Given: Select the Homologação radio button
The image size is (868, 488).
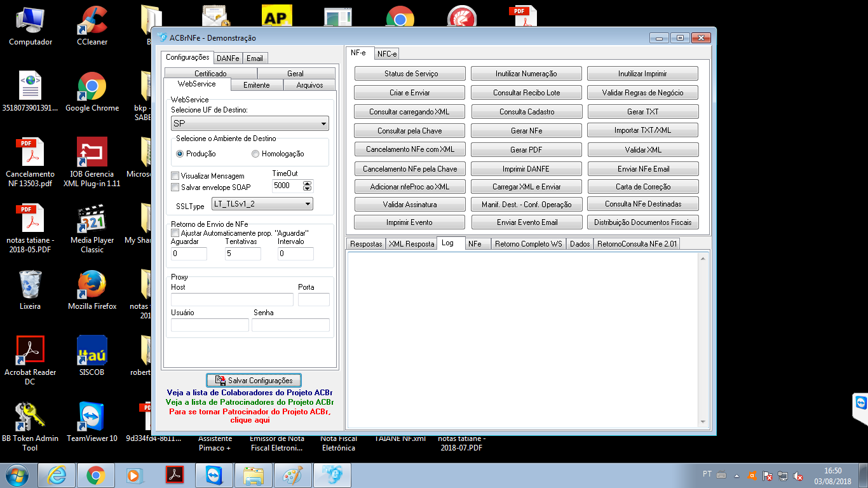Looking at the screenshot, I should tap(255, 154).
